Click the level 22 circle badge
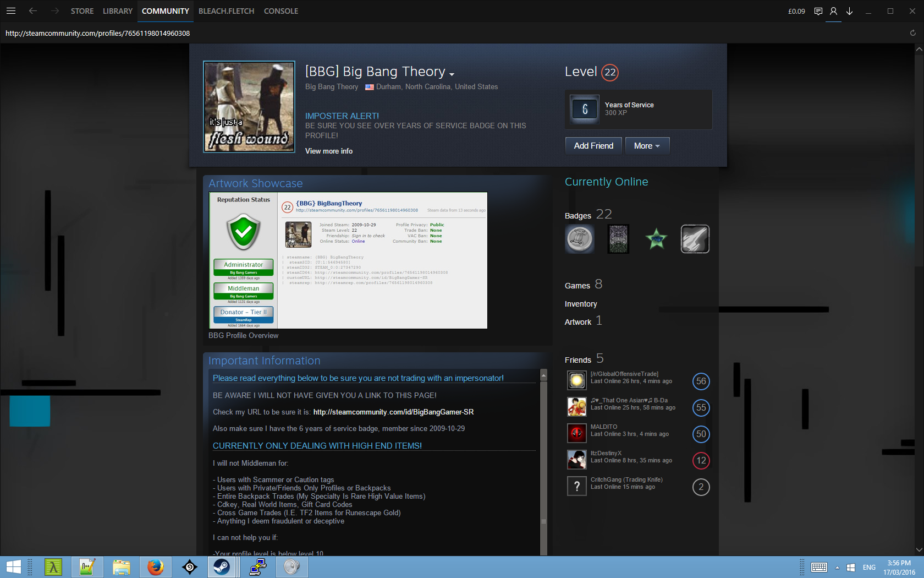 [610, 72]
